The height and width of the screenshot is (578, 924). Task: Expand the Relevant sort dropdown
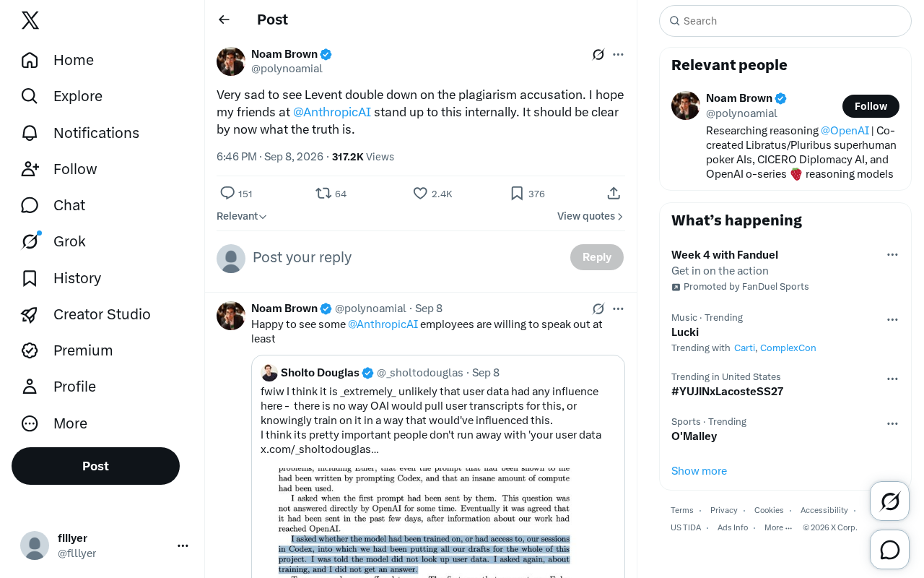pyautogui.click(x=242, y=216)
